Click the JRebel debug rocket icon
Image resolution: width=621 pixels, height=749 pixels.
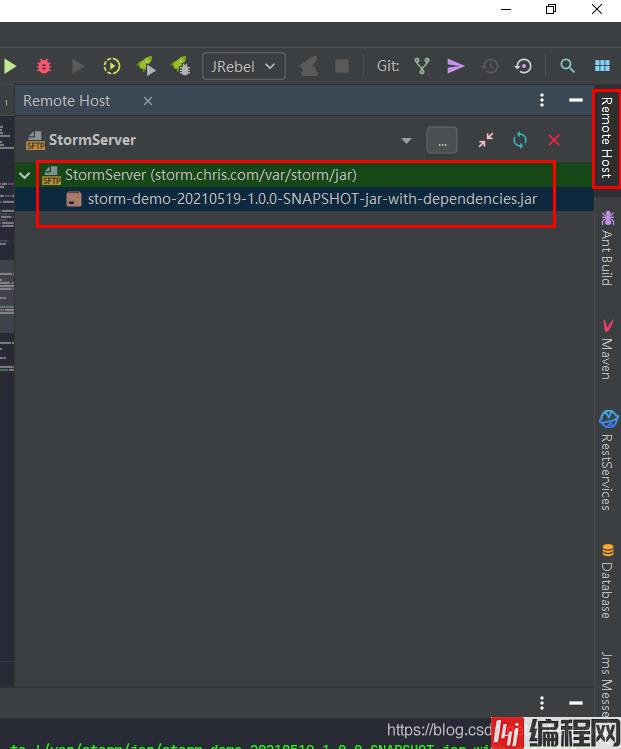pyautogui.click(x=180, y=66)
